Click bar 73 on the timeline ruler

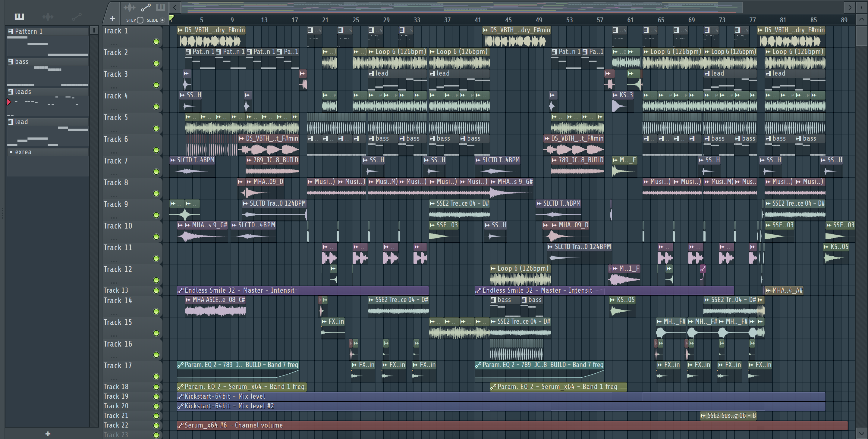pos(722,20)
